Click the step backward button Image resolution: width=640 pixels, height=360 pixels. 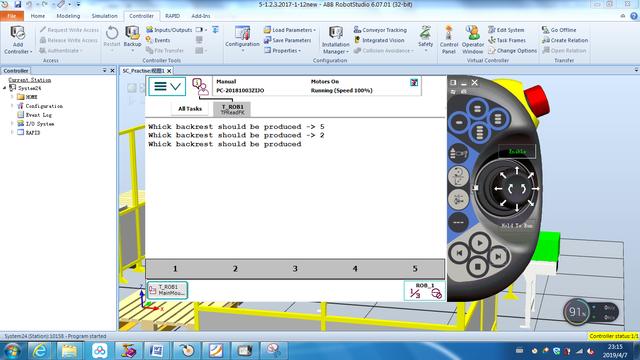point(459,253)
